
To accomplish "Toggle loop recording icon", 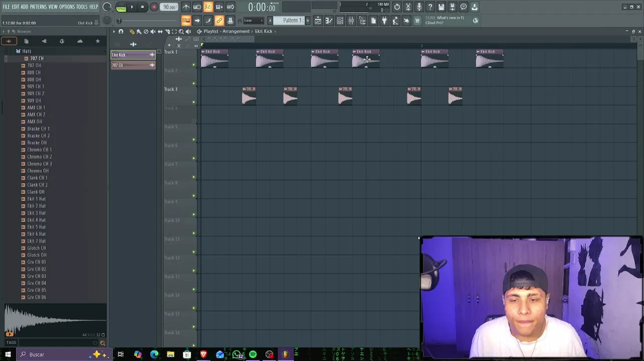I will 230,7.
